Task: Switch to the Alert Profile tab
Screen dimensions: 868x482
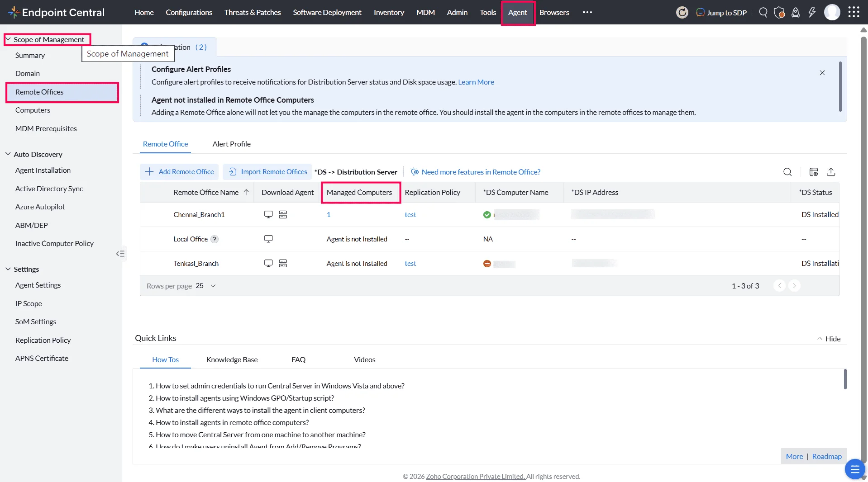Action: (232, 144)
